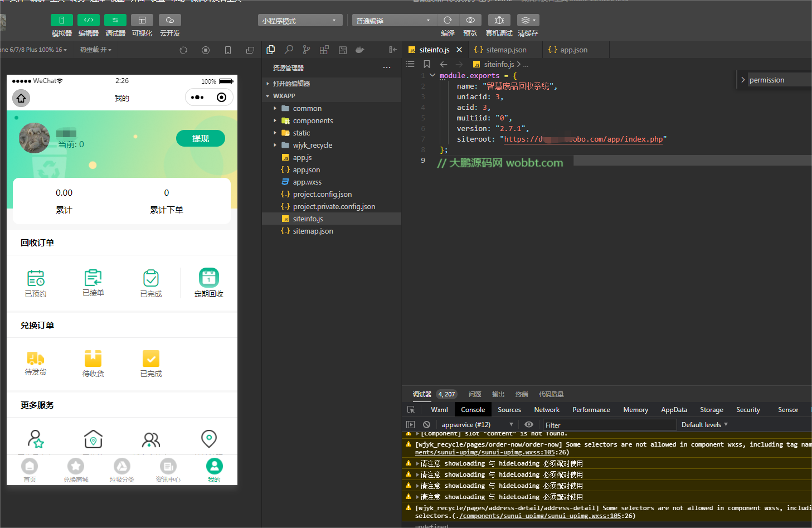Click the search icon in explorer sidebar
Image resolution: width=812 pixels, height=528 pixels.
tap(289, 50)
